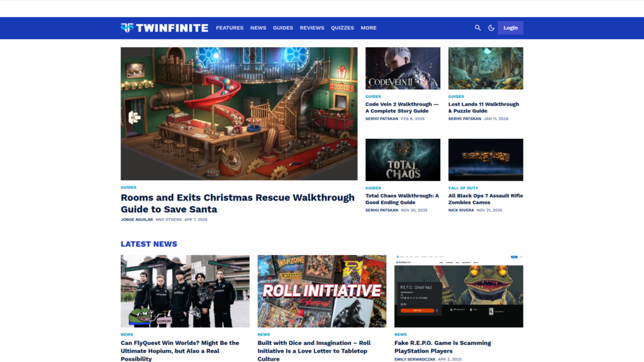
Task: Select Quizzes in the top navigation
Action: pyautogui.click(x=342, y=28)
